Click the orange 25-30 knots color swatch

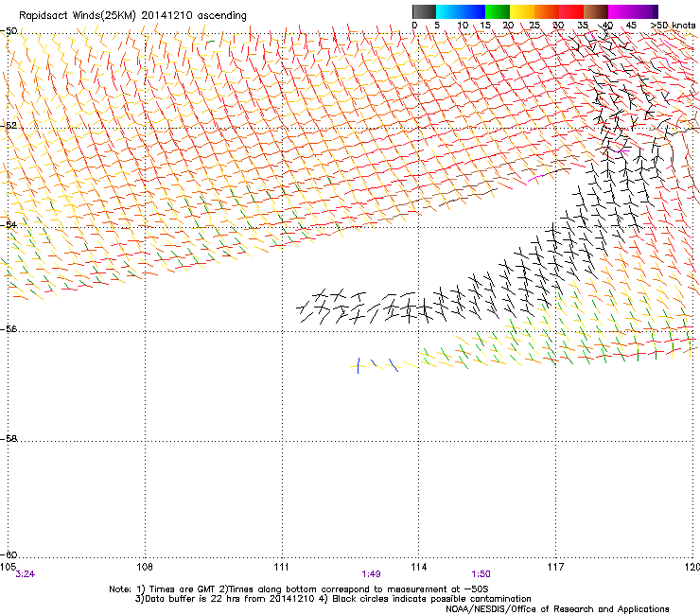[547, 11]
